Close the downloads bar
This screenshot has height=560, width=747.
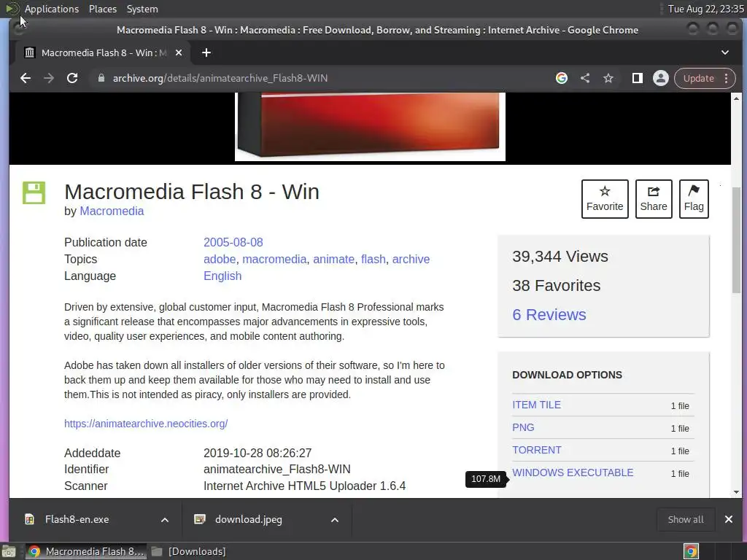point(729,519)
